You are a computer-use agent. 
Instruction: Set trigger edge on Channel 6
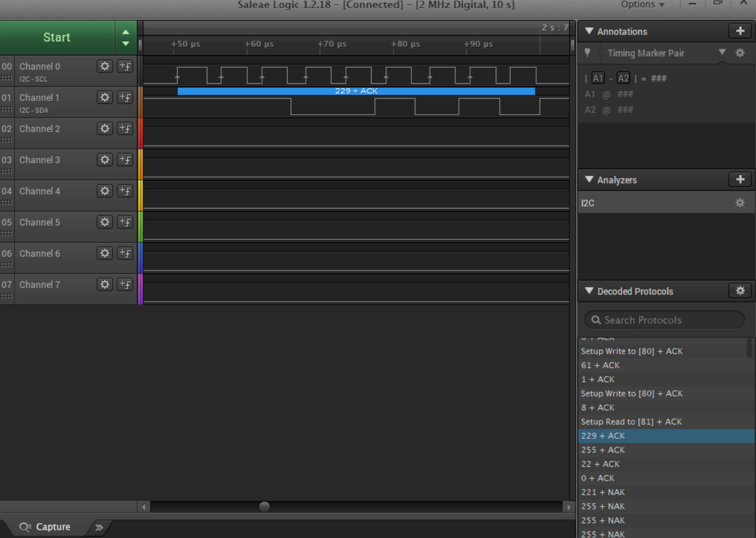[x=125, y=253]
